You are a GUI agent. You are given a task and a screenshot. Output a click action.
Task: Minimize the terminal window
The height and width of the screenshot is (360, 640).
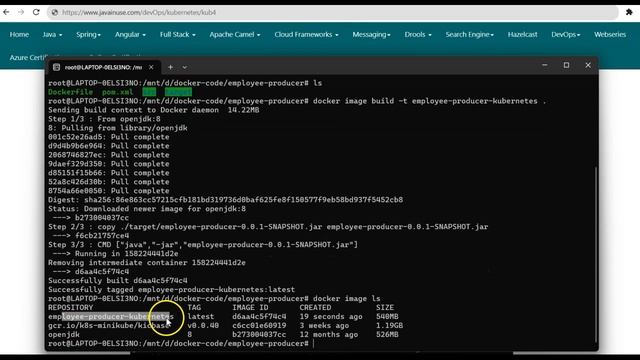tap(545, 65)
